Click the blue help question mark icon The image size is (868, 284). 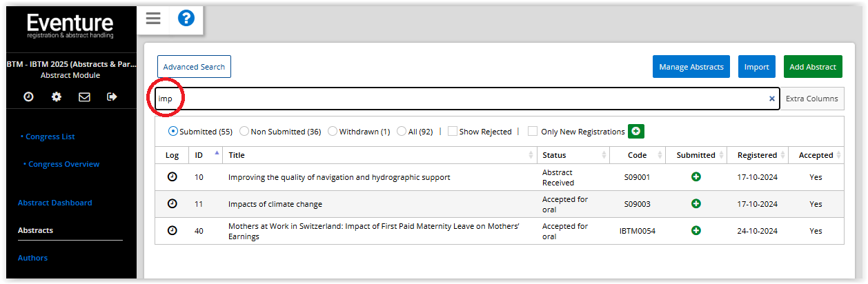click(x=186, y=19)
